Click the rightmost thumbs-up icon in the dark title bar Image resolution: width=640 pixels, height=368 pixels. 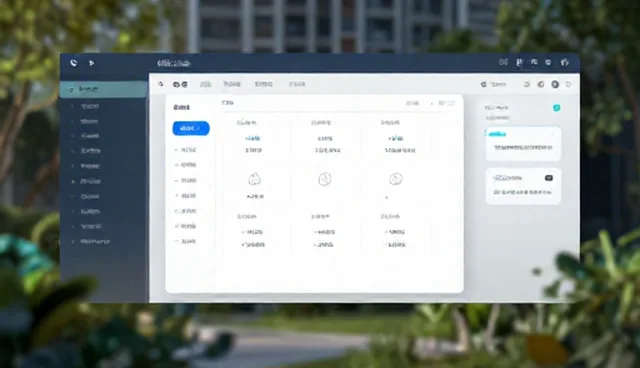tap(564, 62)
